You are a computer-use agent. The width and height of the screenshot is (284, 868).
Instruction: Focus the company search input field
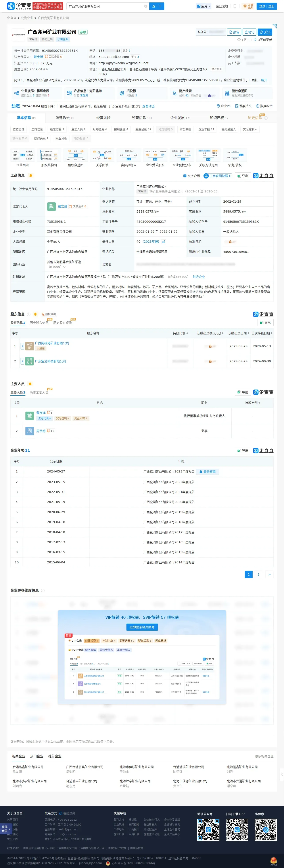(x=106, y=6)
